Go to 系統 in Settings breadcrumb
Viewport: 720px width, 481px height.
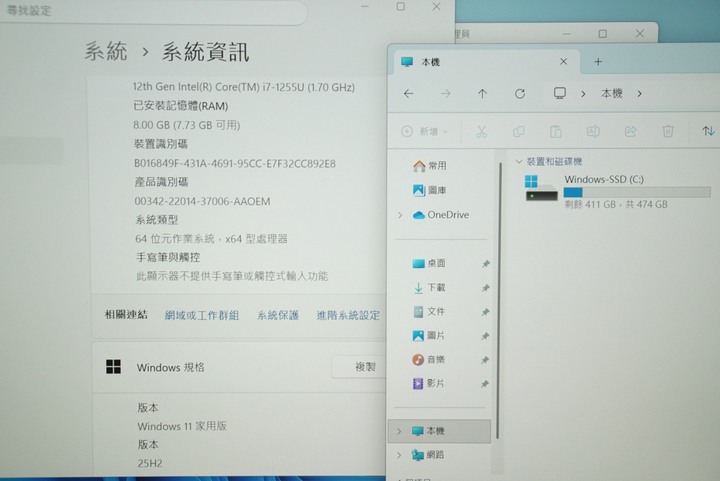pyautogui.click(x=106, y=51)
